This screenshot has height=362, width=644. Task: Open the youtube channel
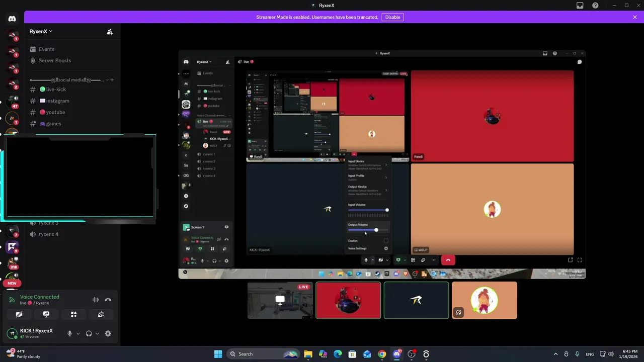point(72,112)
